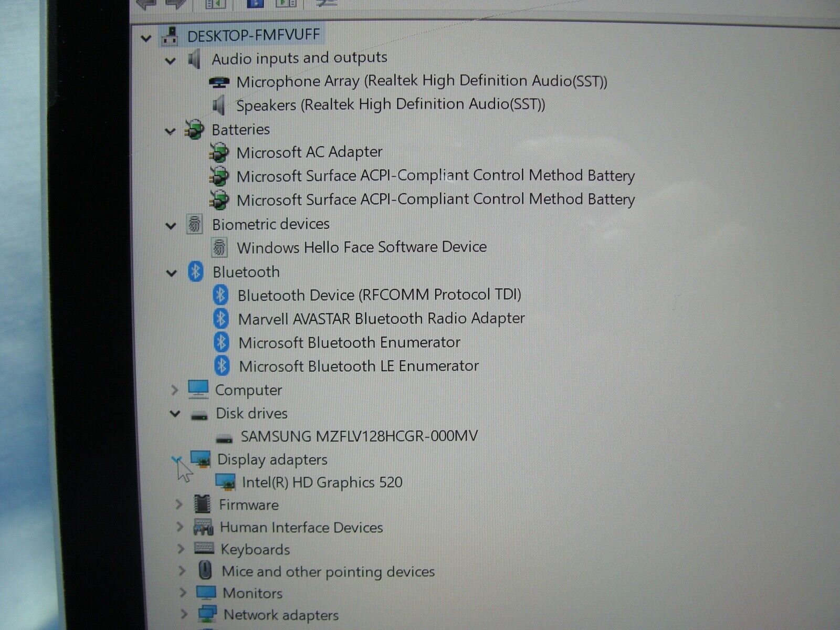This screenshot has width=840, height=630.
Task: Click the Computer category monitor icon
Action: click(198, 389)
